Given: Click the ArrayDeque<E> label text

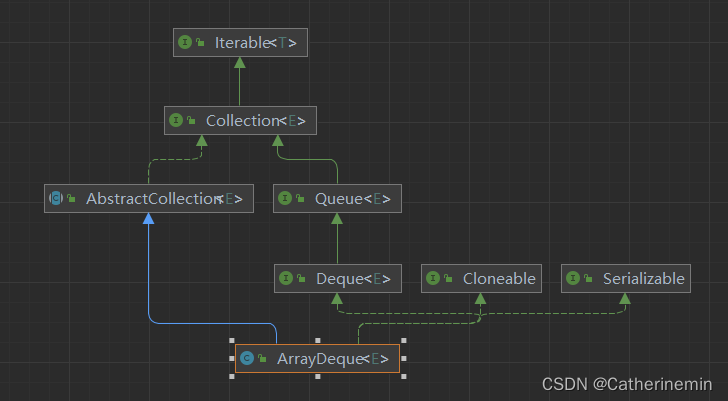Looking at the screenshot, I should [x=333, y=358].
